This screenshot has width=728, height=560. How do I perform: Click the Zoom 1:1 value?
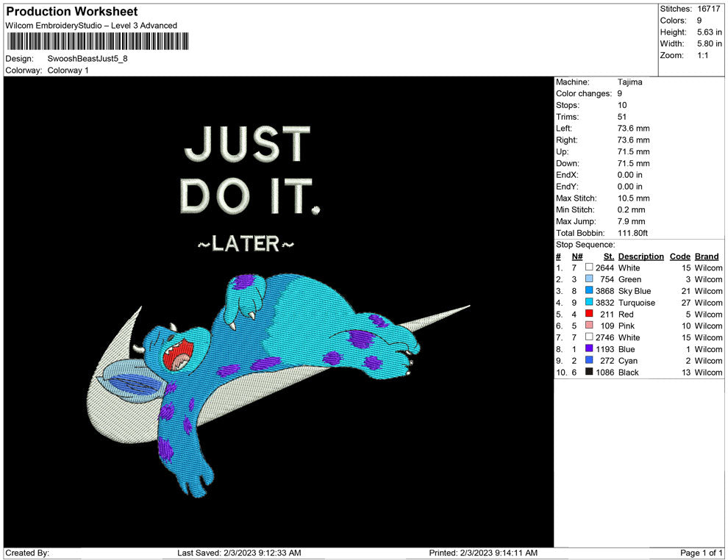point(702,56)
